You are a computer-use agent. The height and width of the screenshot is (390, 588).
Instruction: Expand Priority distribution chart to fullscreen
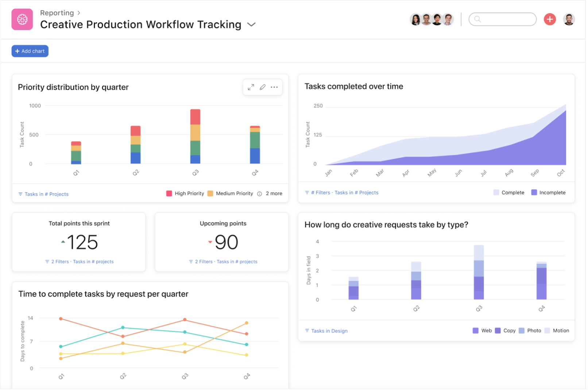pos(251,87)
